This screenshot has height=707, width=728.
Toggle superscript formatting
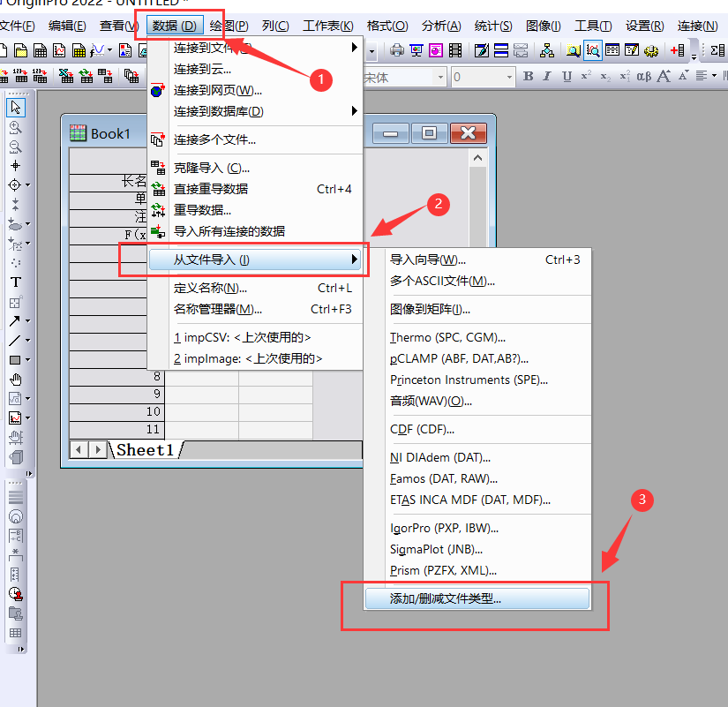[x=586, y=76]
